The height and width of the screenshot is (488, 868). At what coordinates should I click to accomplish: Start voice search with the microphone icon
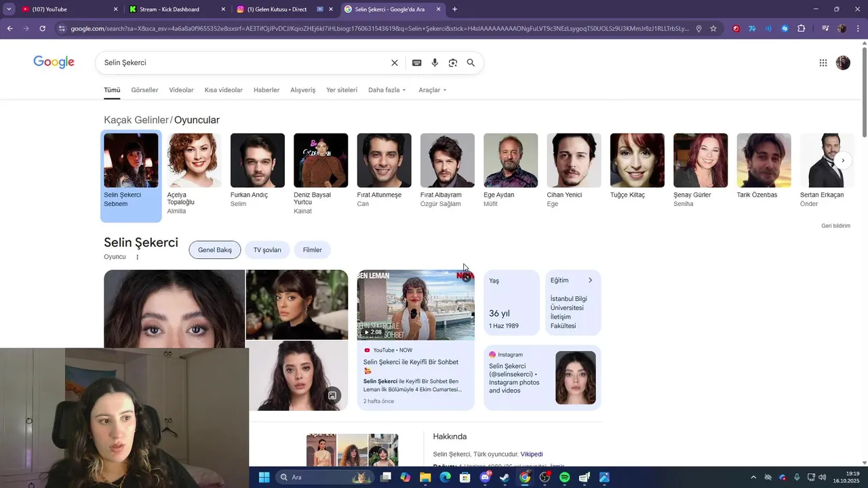(435, 62)
